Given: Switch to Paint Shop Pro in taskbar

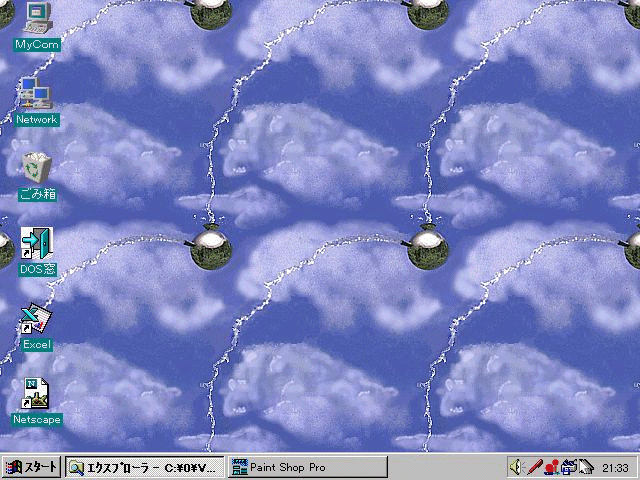Looking at the screenshot, I should coord(306,467).
